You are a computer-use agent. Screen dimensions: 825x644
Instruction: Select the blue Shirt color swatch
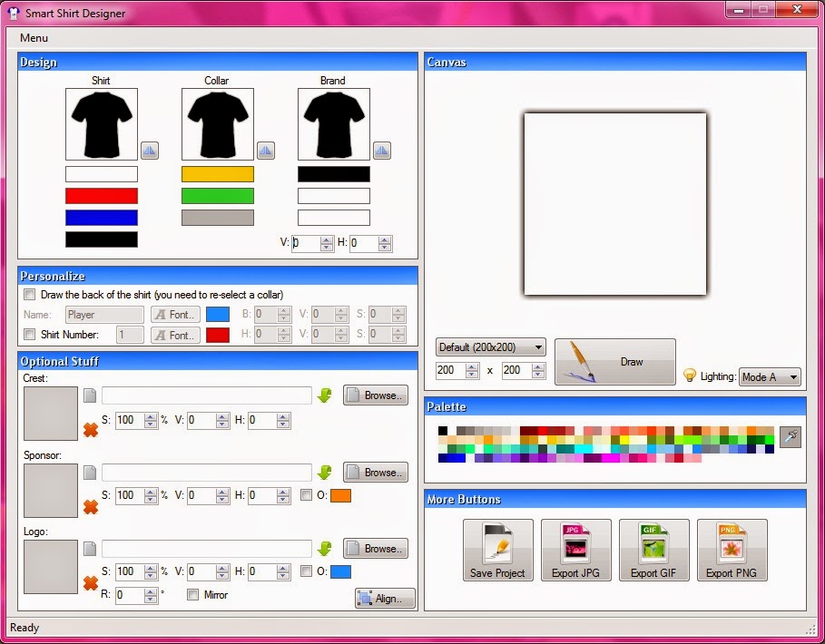tap(102, 218)
